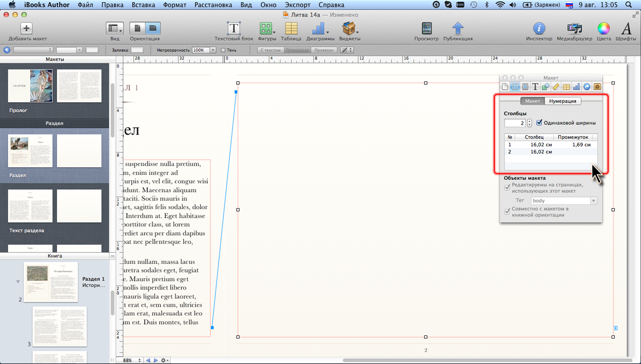
Task: Open the Вставка menu
Action: click(143, 5)
